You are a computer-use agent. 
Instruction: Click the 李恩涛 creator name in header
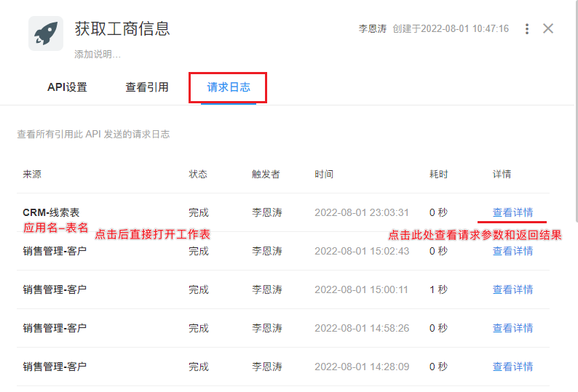(x=372, y=29)
